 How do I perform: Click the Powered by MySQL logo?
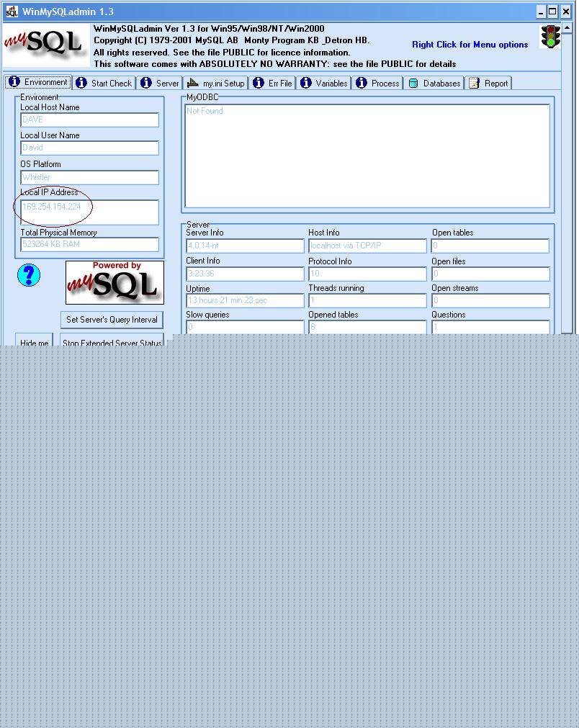pyautogui.click(x=115, y=282)
